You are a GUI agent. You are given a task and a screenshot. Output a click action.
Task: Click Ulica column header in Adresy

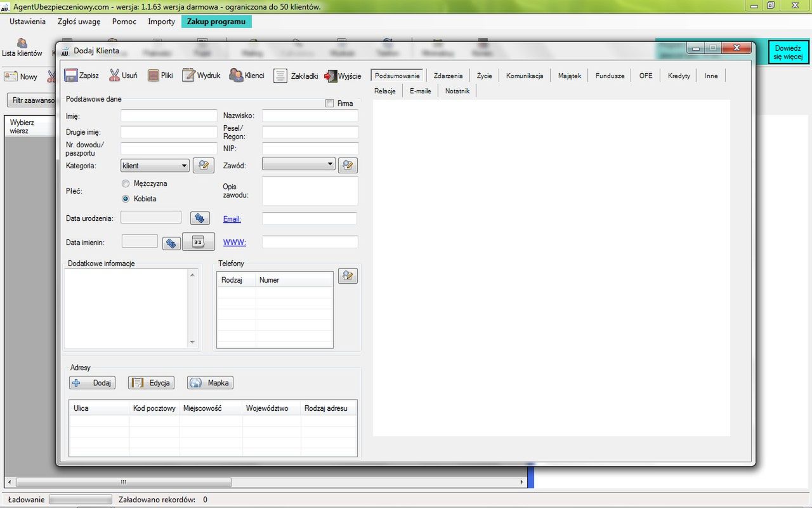click(99, 408)
